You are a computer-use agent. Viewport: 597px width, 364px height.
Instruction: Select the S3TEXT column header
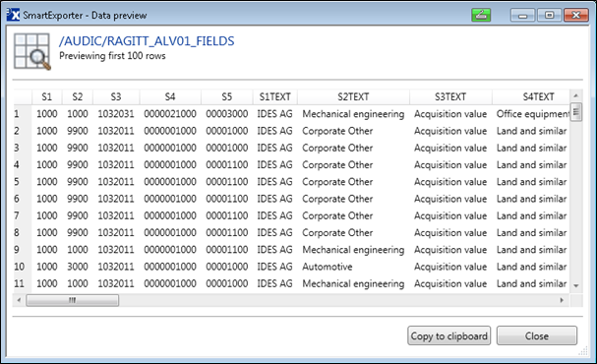pyautogui.click(x=450, y=96)
